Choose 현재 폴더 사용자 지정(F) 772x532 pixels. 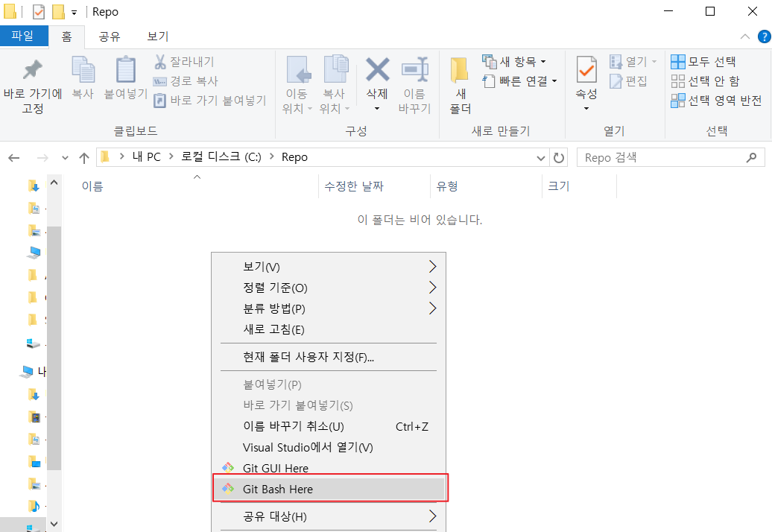[329, 357]
